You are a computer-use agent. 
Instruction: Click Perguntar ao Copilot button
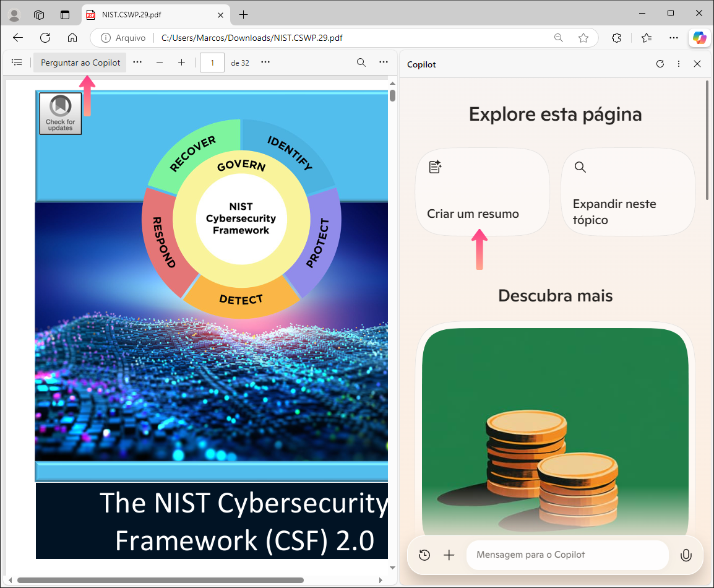tap(80, 63)
